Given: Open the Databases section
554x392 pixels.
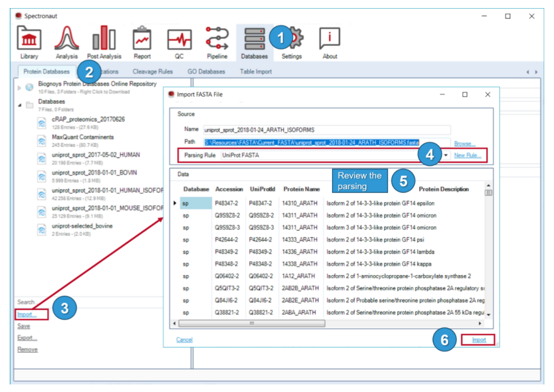Looking at the screenshot, I should pos(254,43).
